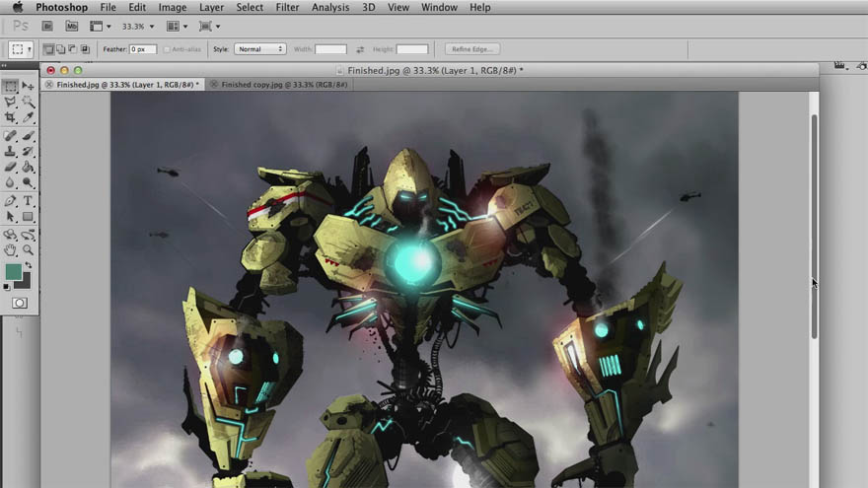Select the Move tool

(28, 87)
